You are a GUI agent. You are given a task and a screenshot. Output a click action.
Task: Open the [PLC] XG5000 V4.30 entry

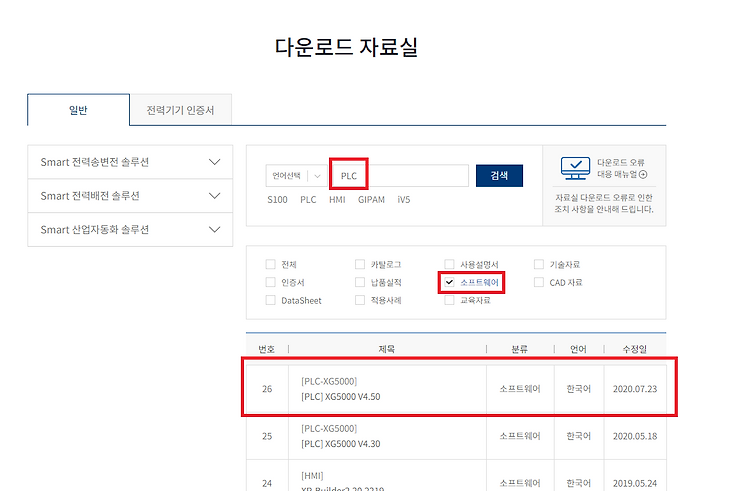pos(341,444)
